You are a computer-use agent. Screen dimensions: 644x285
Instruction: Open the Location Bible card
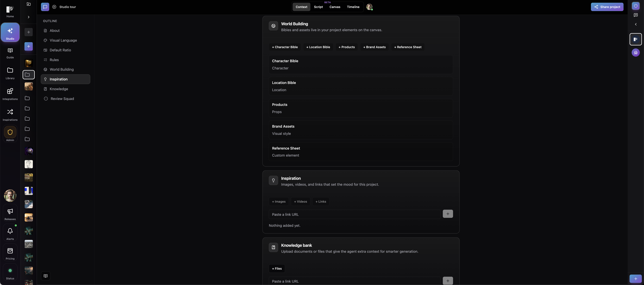(361, 86)
